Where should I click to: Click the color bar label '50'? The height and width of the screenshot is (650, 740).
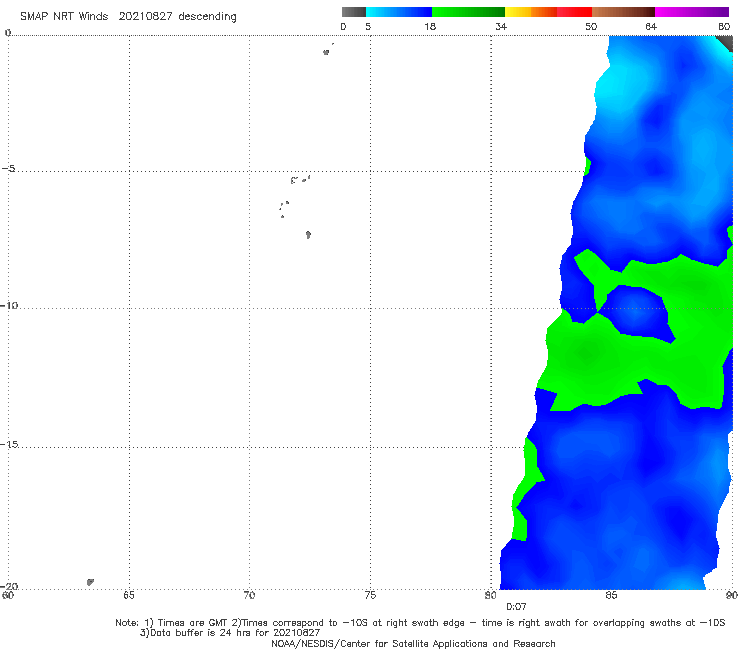591,27
